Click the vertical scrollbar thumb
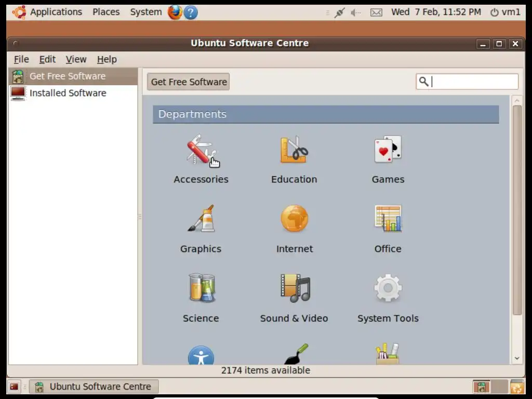 click(517, 210)
